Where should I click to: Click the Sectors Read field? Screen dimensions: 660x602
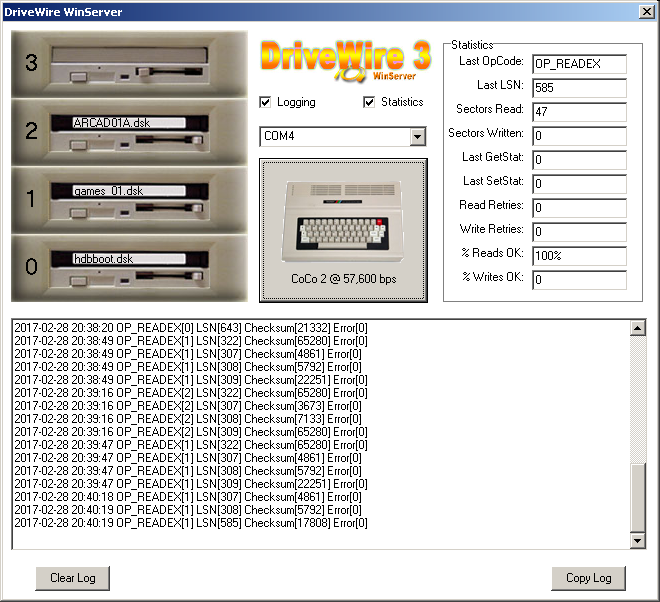coord(579,112)
